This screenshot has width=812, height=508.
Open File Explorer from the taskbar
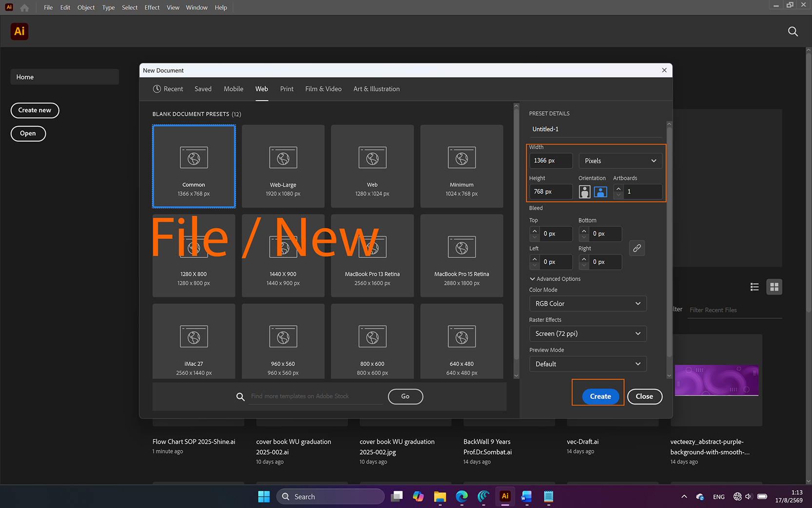pos(440,497)
